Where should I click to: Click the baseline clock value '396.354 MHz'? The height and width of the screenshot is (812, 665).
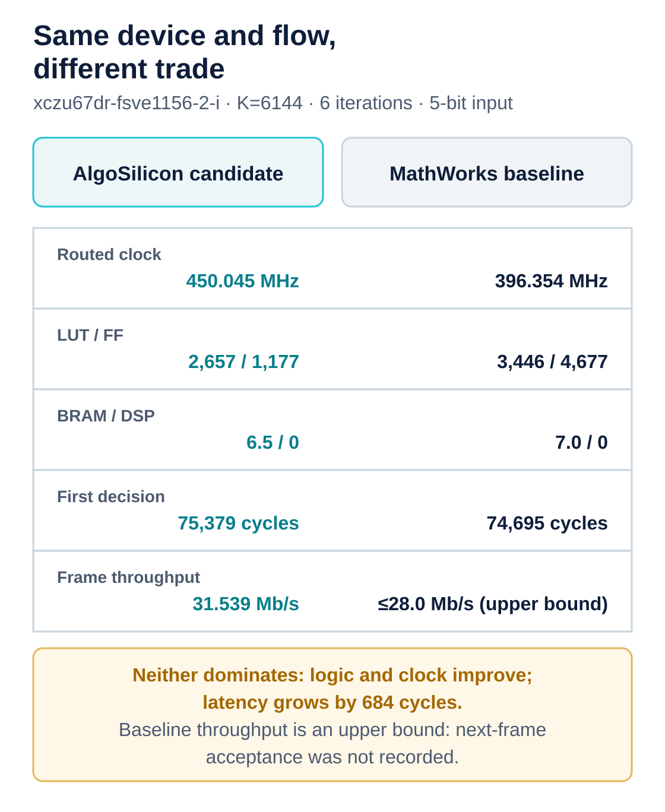click(551, 281)
